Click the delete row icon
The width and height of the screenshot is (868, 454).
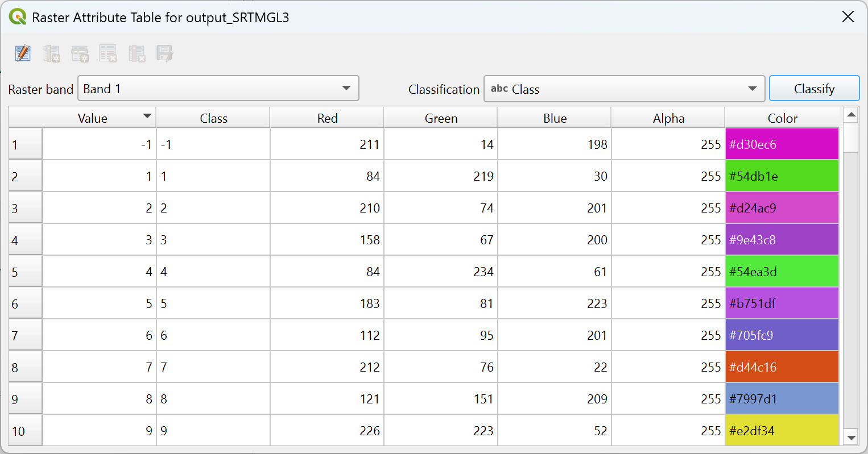(108, 53)
